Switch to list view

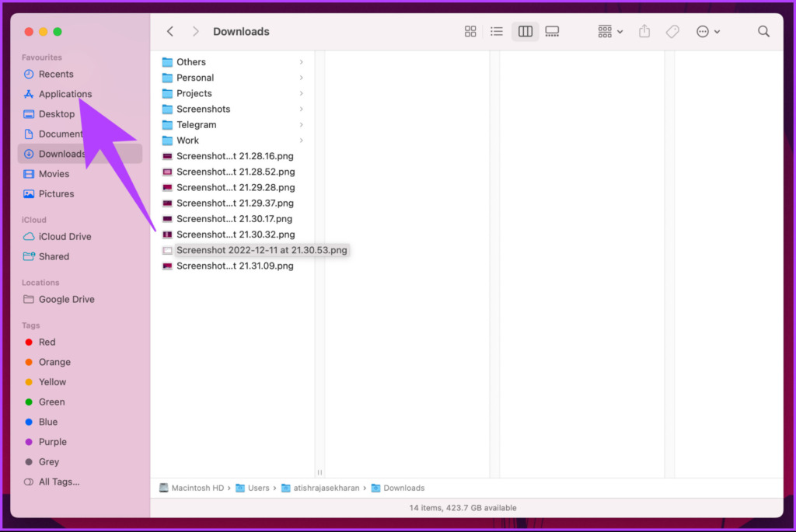coord(497,31)
